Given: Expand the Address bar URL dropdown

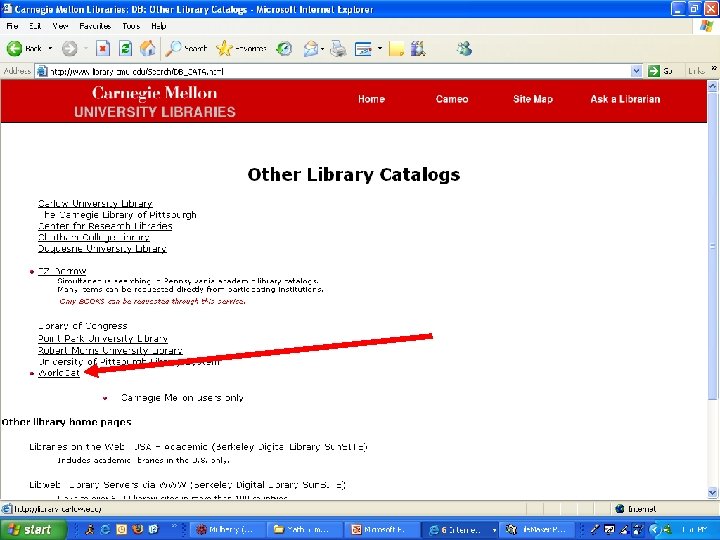Looking at the screenshot, I should pyautogui.click(x=636, y=71).
